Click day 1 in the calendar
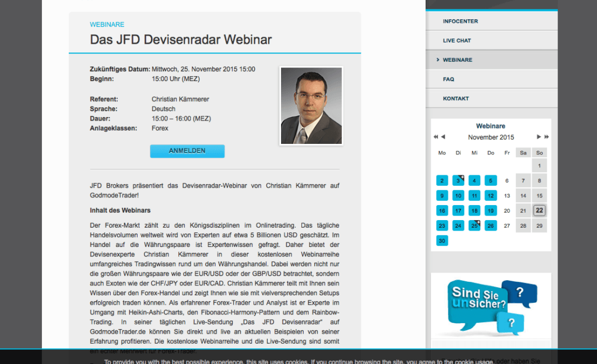The image size is (597, 364). (539, 166)
